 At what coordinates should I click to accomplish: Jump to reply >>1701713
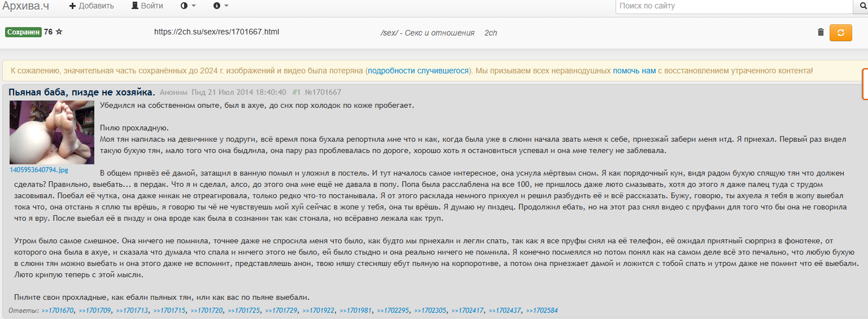point(132,311)
